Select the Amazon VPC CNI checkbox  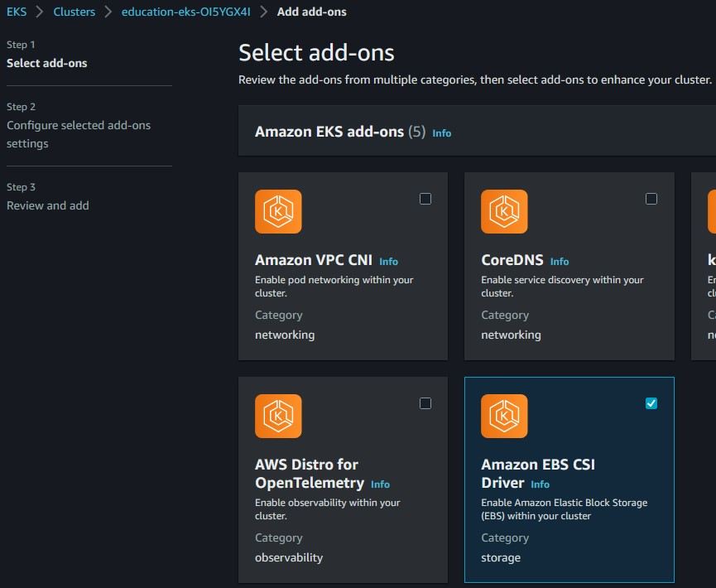point(425,199)
